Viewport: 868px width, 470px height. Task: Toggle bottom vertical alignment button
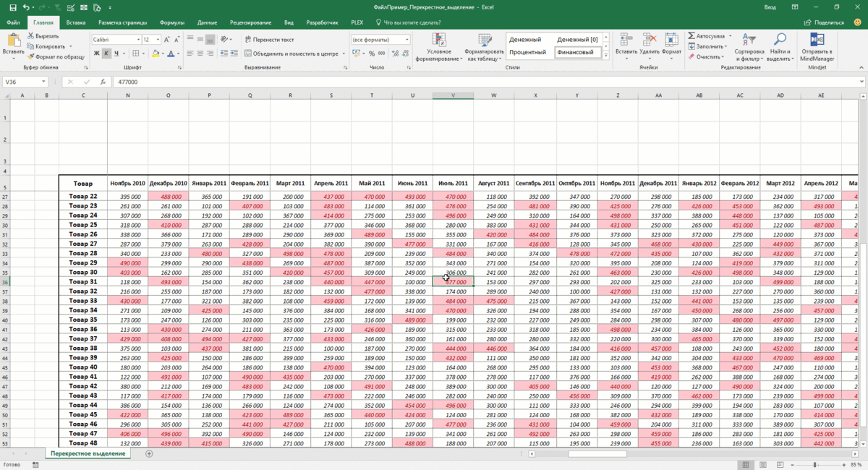click(x=210, y=39)
